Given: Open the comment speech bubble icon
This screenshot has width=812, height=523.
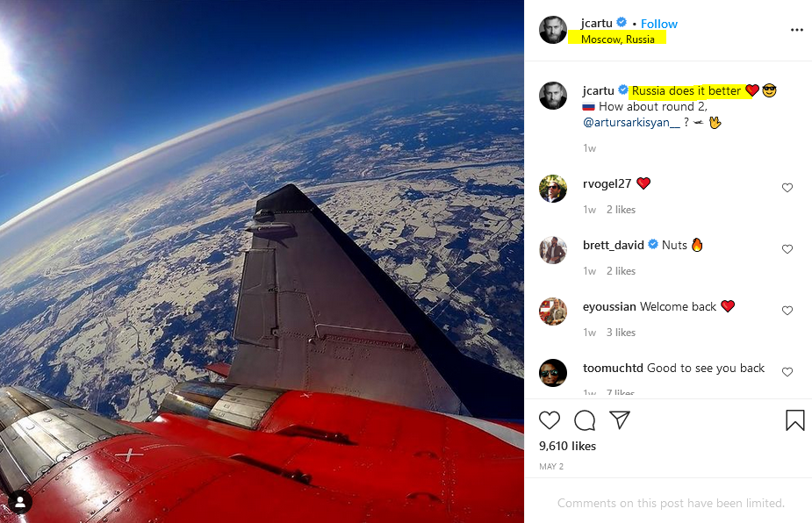Looking at the screenshot, I should pyautogui.click(x=585, y=419).
